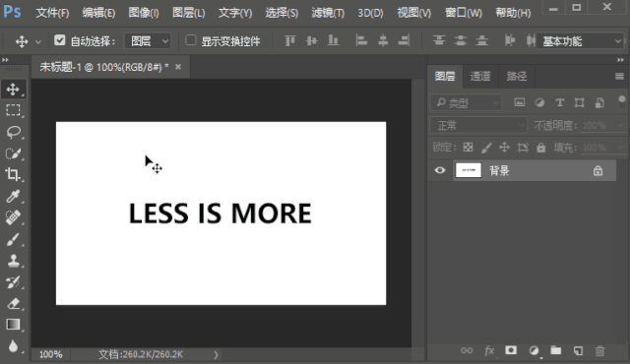Switch to the 通道 tab
Image resolution: width=630 pixels, height=364 pixels.
480,77
